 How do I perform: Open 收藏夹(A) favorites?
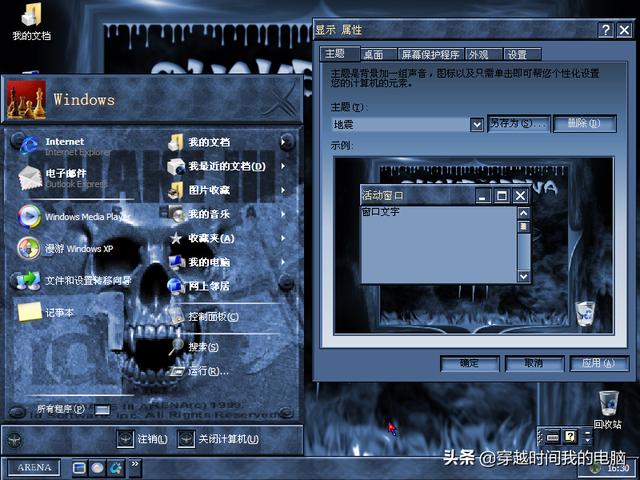[x=202, y=238]
